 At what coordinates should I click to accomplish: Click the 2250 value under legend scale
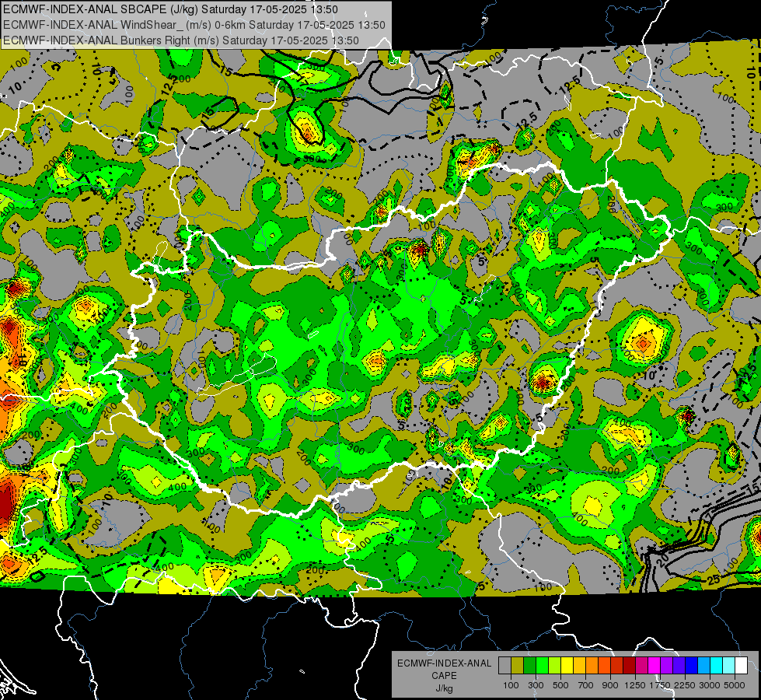click(686, 685)
